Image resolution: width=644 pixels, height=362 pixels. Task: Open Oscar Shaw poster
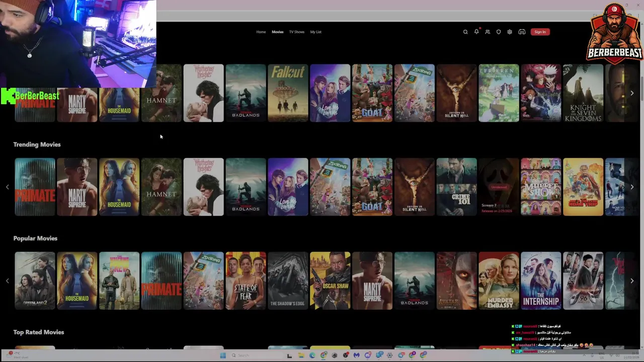[330, 281]
